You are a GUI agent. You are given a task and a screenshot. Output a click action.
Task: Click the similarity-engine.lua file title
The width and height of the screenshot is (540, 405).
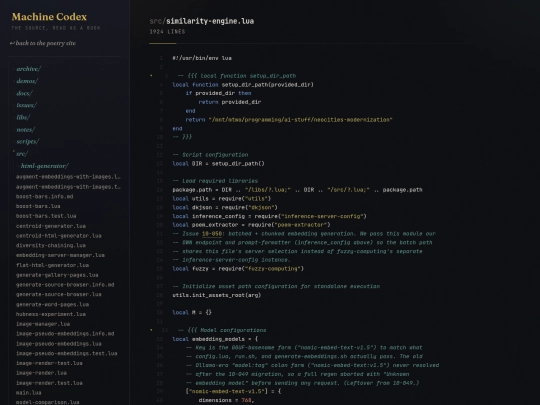click(x=210, y=21)
